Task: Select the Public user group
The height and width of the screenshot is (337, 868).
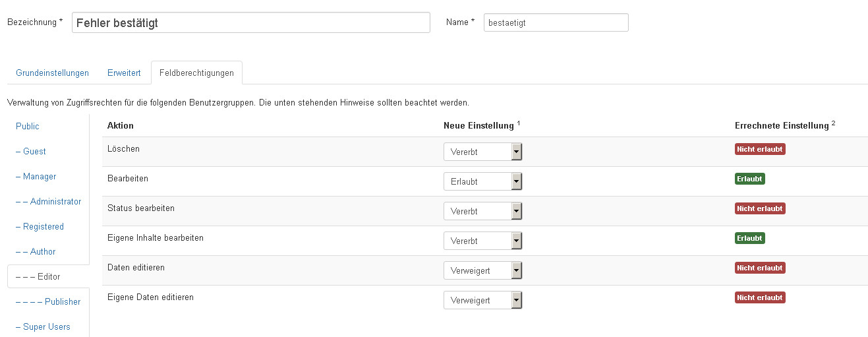Action: pos(28,126)
